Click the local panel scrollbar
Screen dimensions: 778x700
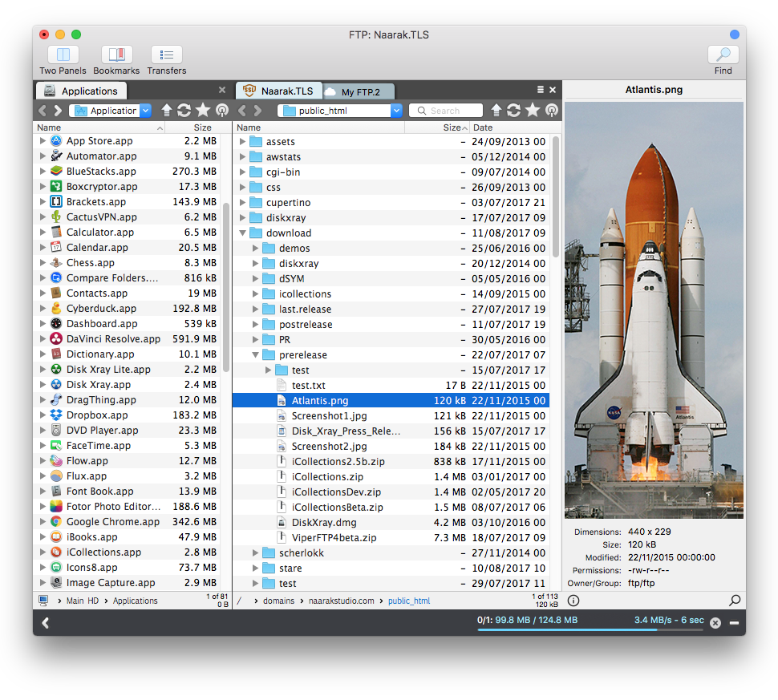click(226, 288)
